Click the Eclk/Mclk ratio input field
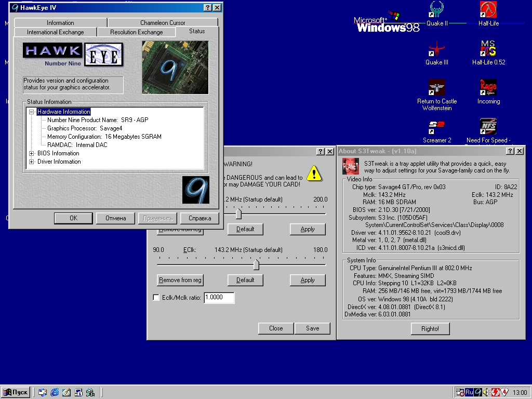Viewport: 532px width, 399px height. coord(219,298)
